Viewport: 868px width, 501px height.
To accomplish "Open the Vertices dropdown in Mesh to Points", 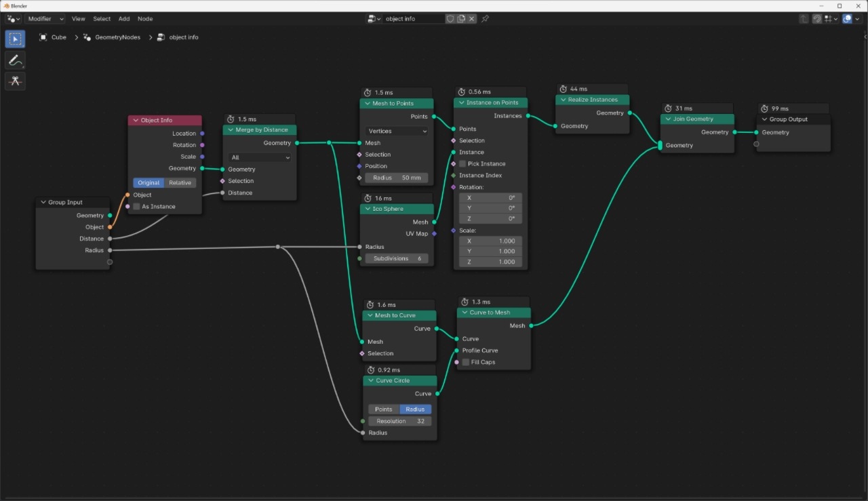I will [x=397, y=131].
